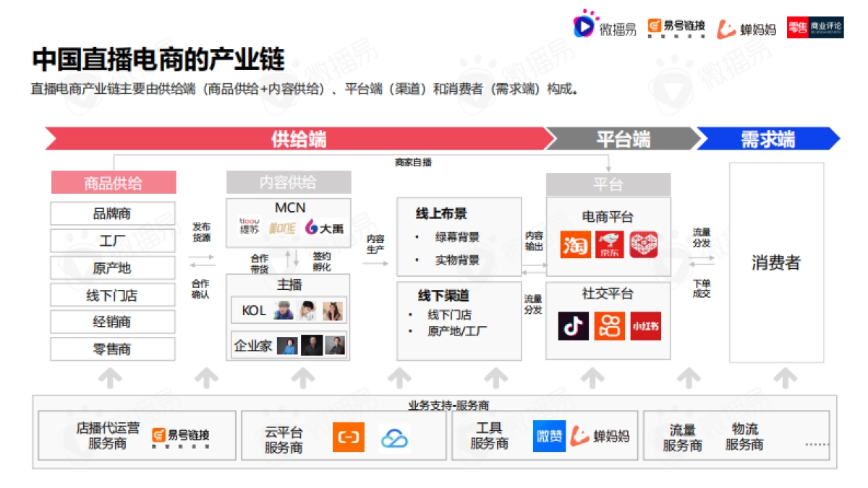Click the Douyin logo under 社交平台
This screenshot has width=868, height=488.
tap(574, 328)
